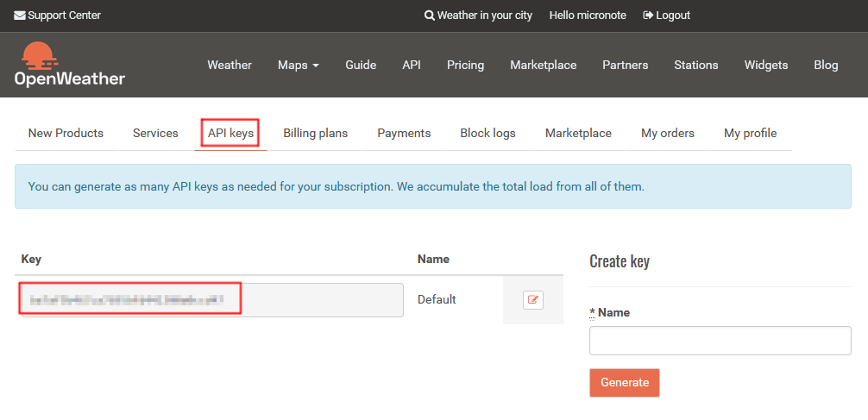
Task: Click the Key column header
Action: tap(31, 259)
